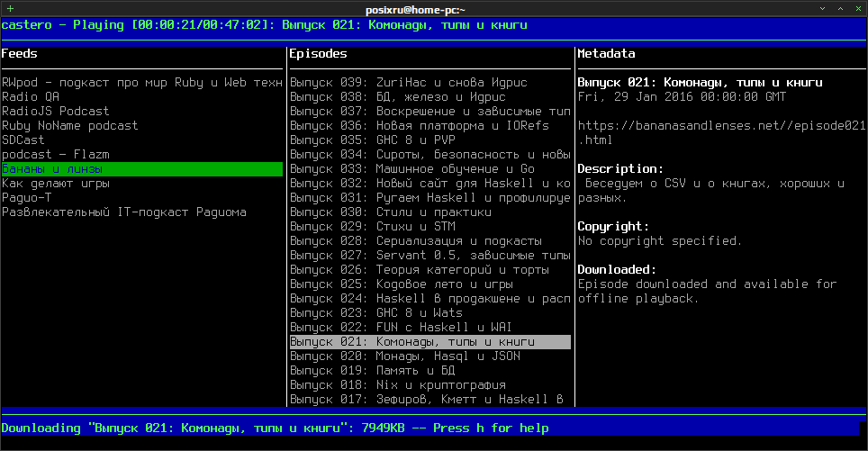Select episode Выпуск 022: FUN с Haskell

(402, 327)
